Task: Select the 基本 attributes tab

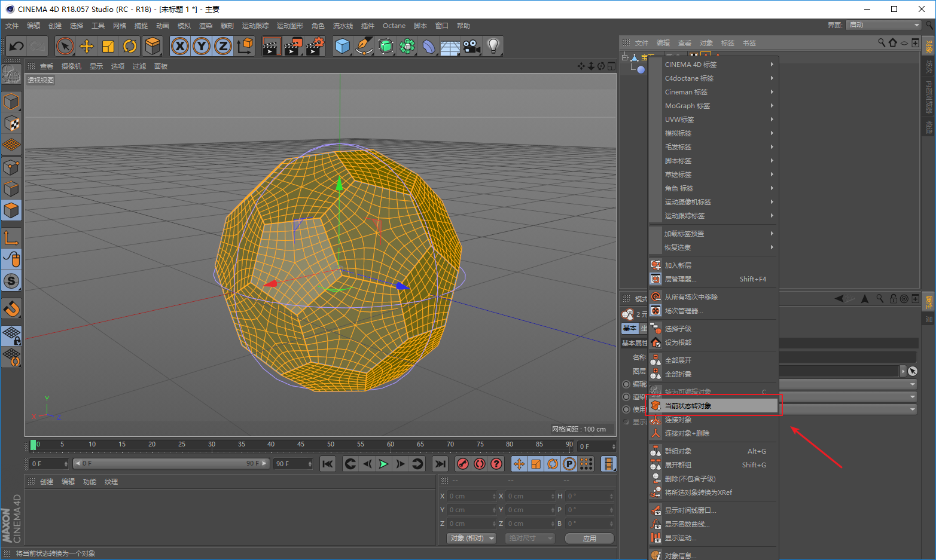Action: 630,329
